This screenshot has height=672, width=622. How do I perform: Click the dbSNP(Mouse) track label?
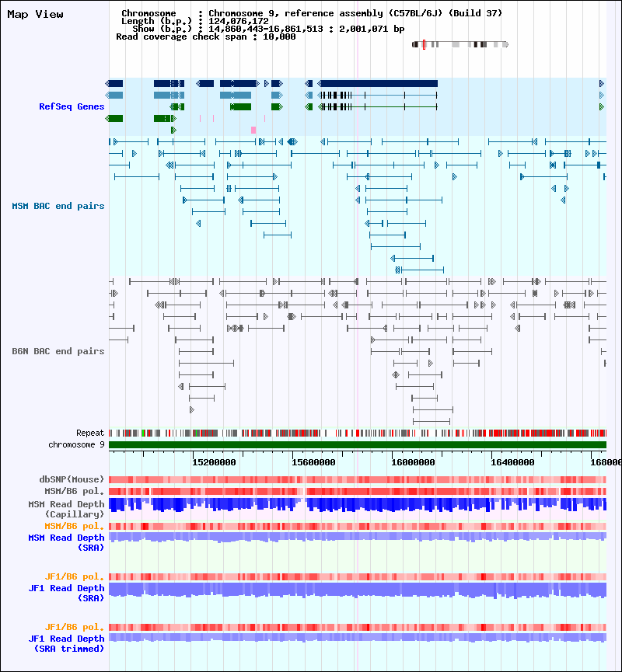tap(72, 479)
